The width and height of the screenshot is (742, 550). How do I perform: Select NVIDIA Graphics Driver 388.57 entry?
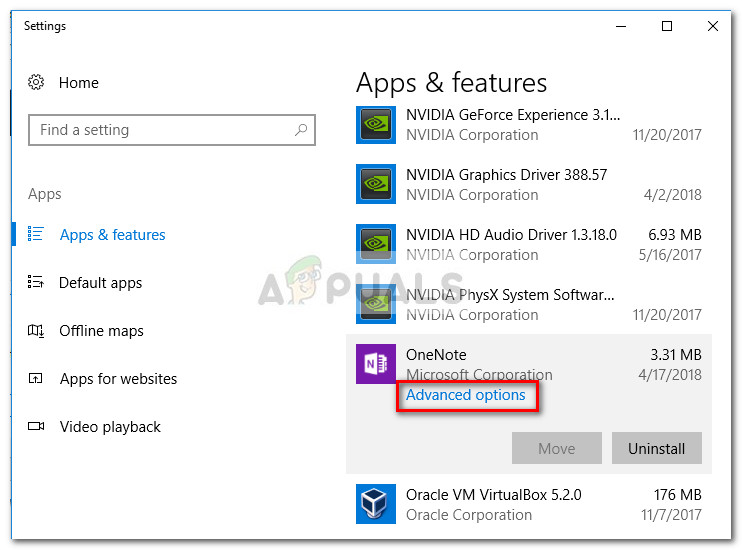[x=529, y=185]
